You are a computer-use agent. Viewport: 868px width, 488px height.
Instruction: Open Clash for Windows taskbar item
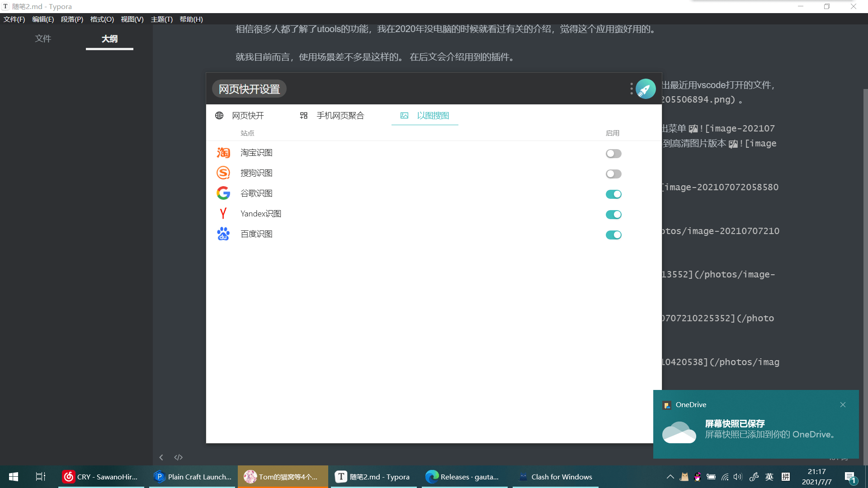click(x=555, y=477)
